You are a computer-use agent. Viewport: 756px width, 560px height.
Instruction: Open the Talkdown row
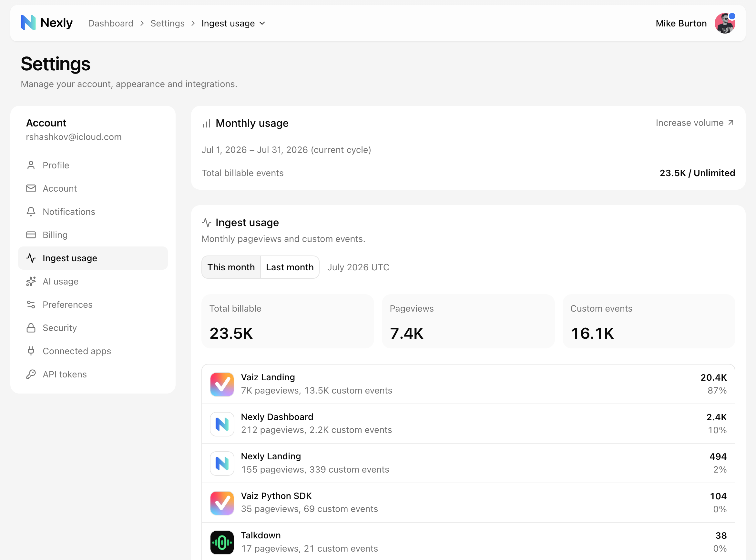[x=468, y=541]
